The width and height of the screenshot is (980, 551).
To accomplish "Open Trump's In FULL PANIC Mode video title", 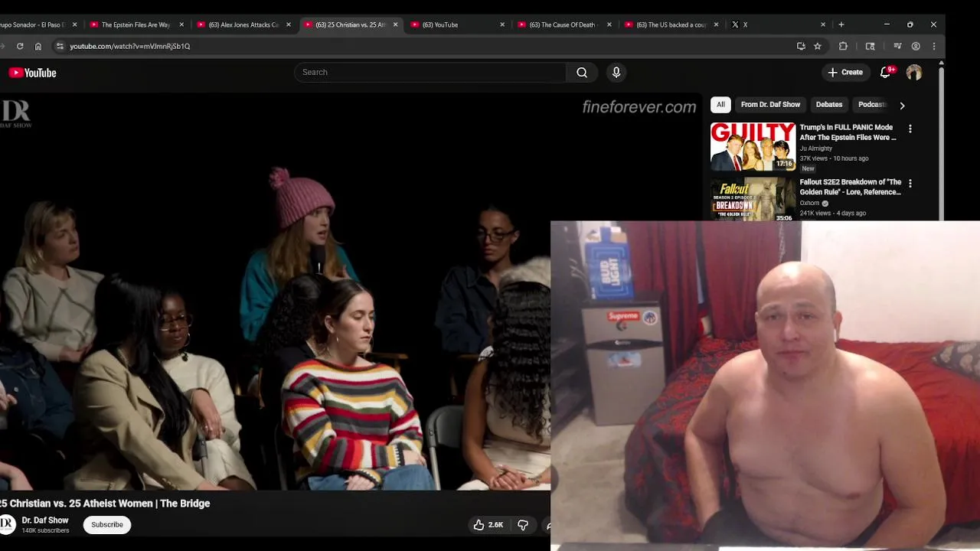I will pyautogui.click(x=848, y=132).
